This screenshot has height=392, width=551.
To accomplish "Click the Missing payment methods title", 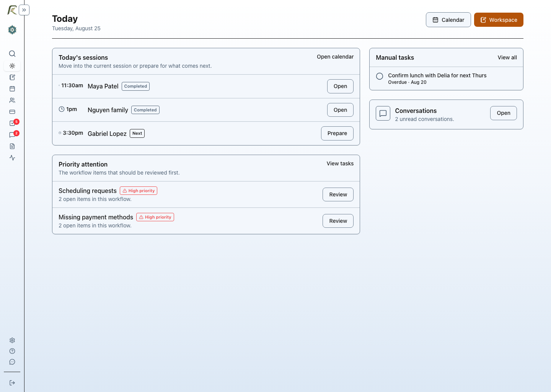I will coord(96,217).
